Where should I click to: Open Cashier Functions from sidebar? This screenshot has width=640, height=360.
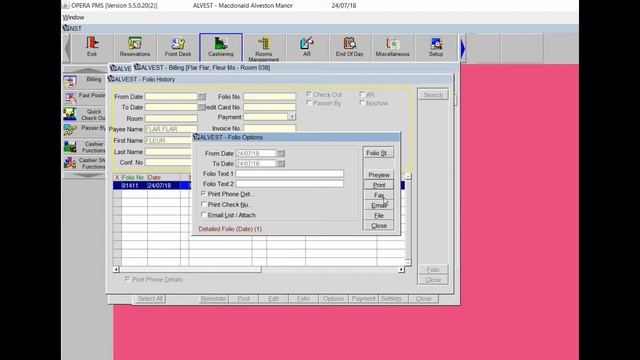pos(85,147)
